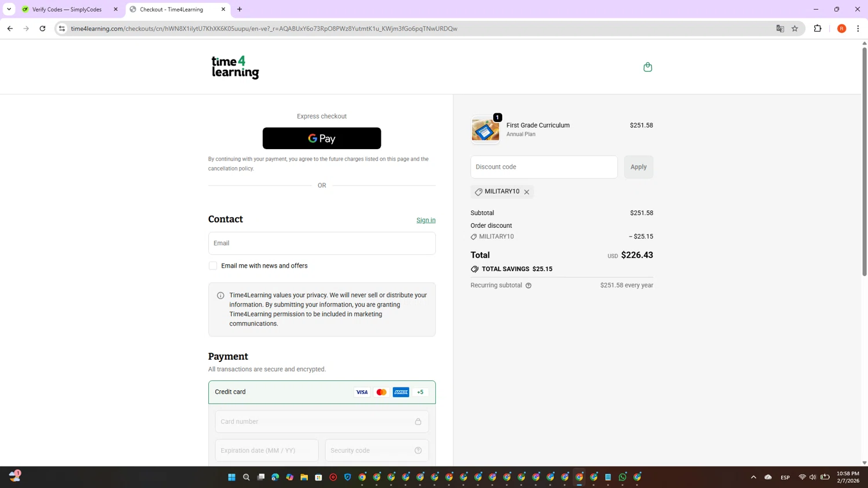Pay with the Google Pay express button
This screenshot has height=488, width=868.
tap(322, 138)
